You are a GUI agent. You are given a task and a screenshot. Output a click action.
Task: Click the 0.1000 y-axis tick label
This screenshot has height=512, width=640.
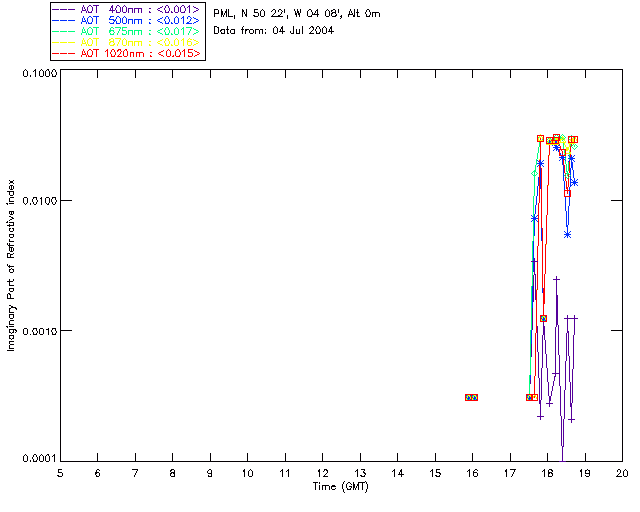click(38, 73)
